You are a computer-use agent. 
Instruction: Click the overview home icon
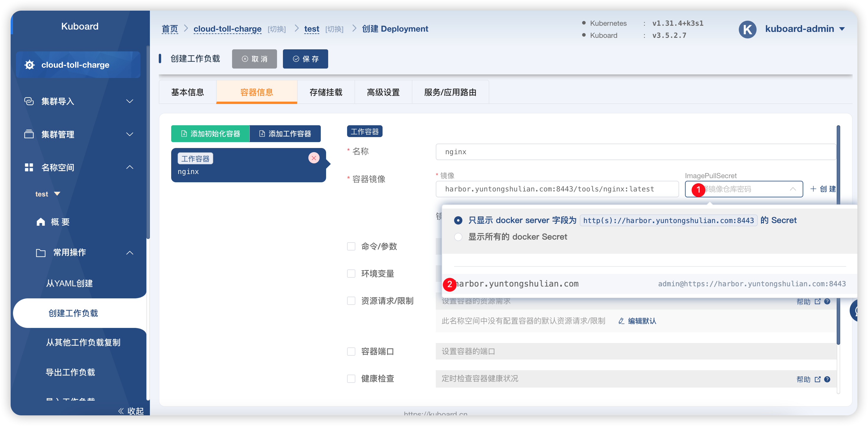[x=41, y=222]
